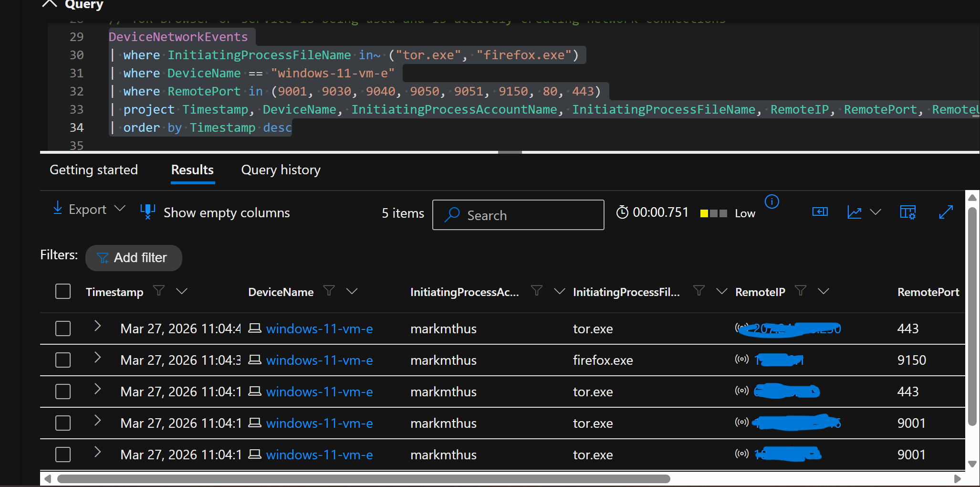The image size is (980, 487).
Task: Click the chart view icon
Action: click(x=854, y=212)
